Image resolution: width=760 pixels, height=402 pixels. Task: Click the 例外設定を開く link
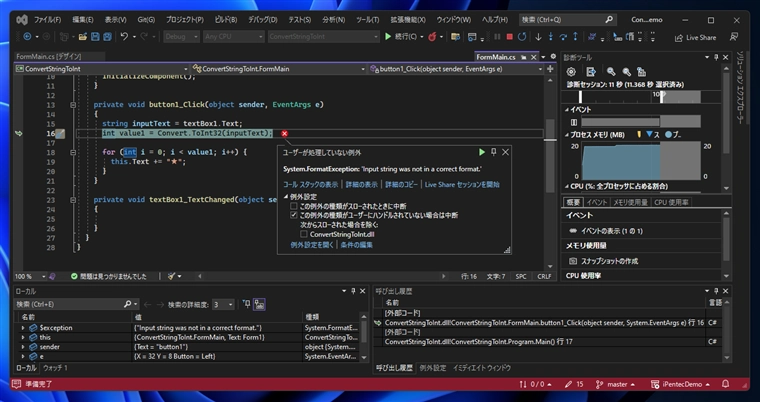[312, 245]
